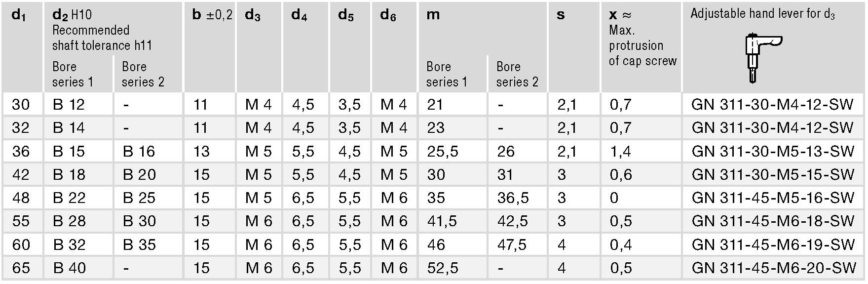Click Bore series 2 under the m header
The width and height of the screenshot is (868, 284).
[x=517, y=74]
